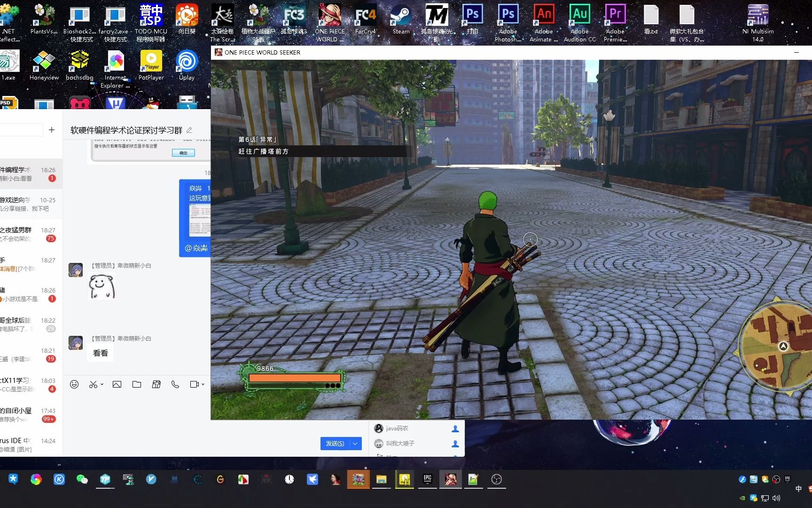Open Adobe Premiere desktop shortcut
The width and height of the screenshot is (812, 508).
pyautogui.click(x=615, y=23)
